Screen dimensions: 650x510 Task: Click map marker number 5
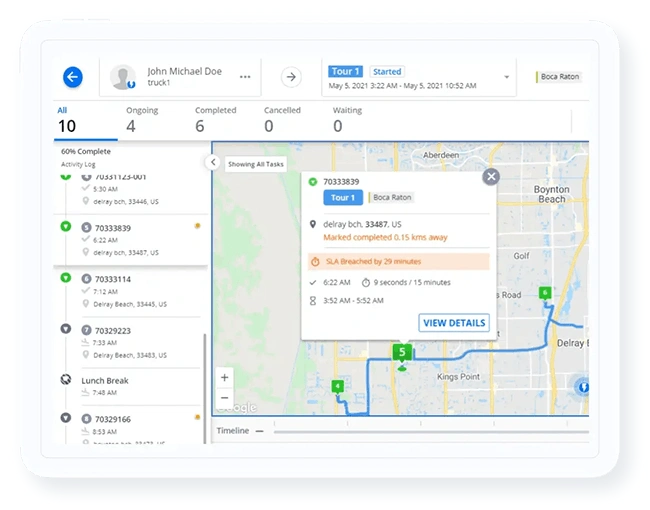tap(402, 352)
